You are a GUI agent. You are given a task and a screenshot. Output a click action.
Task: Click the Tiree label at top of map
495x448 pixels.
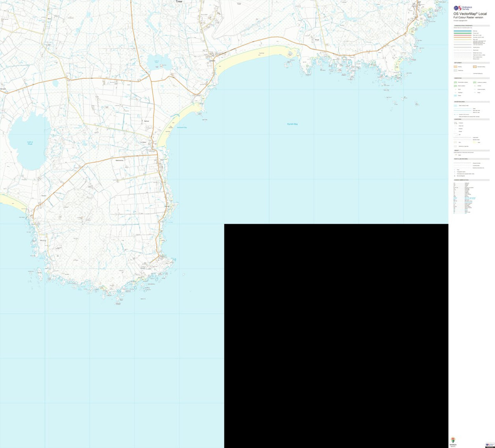tap(179, 2)
